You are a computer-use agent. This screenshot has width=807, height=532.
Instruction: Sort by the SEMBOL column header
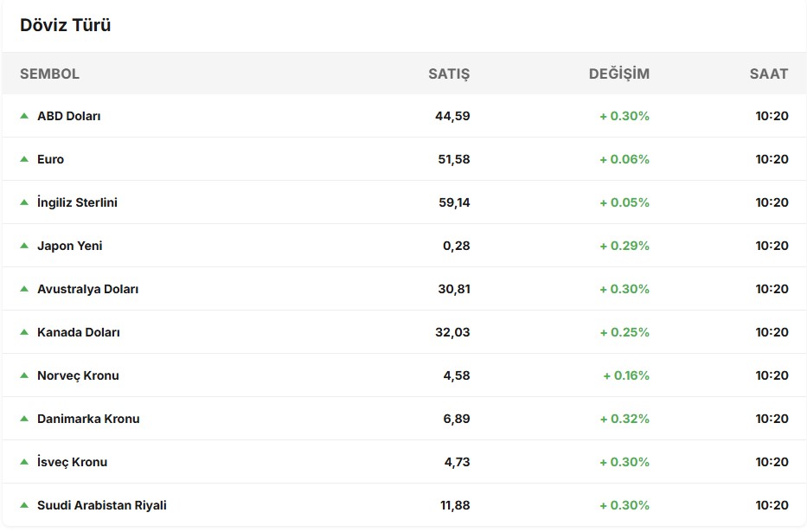(x=49, y=74)
